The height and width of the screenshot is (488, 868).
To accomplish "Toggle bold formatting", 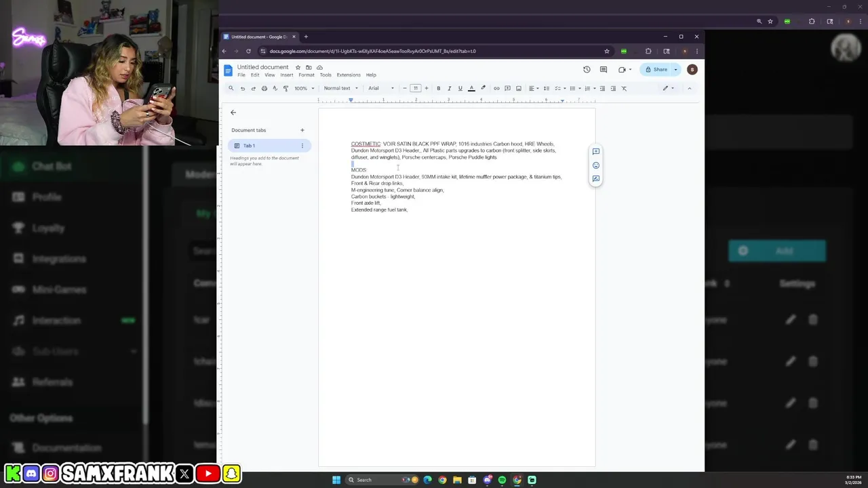I will pos(438,88).
